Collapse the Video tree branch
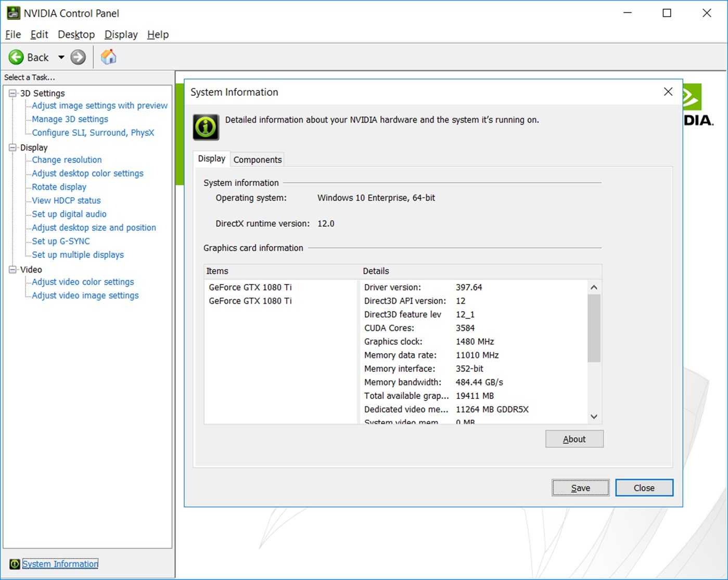The height and width of the screenshot is (580, 728). [x=12, y=269]
